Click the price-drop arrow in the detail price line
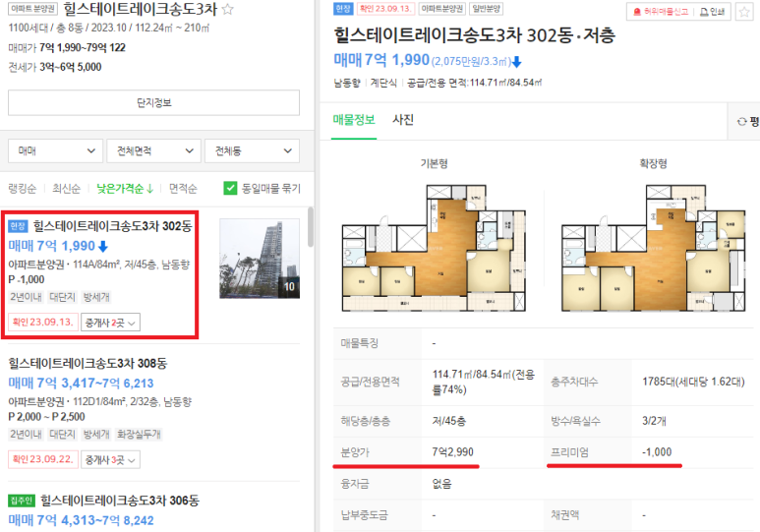The image size is (760, 532). pyautogui.click(x=517, y=62)
